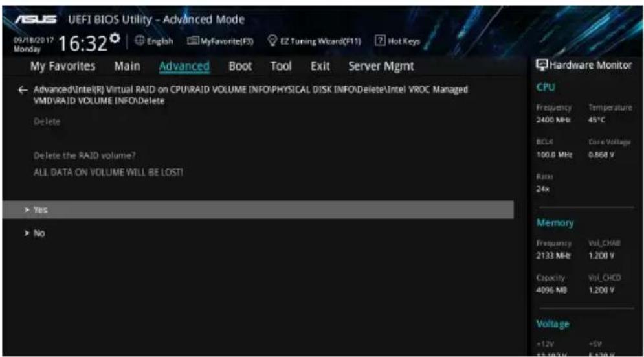
Task: Click Ratio value 24x
Action: [542, 189]
